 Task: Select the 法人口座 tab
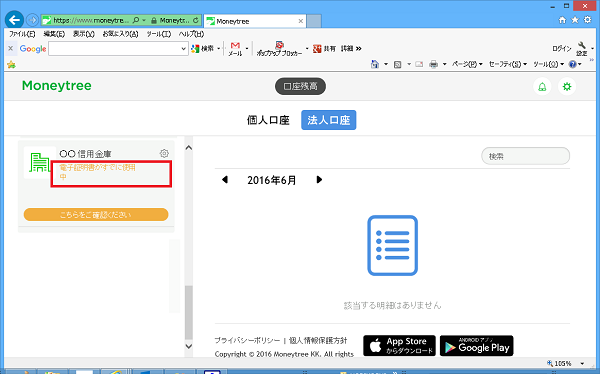pyautogui.click(x=329, y=120)
